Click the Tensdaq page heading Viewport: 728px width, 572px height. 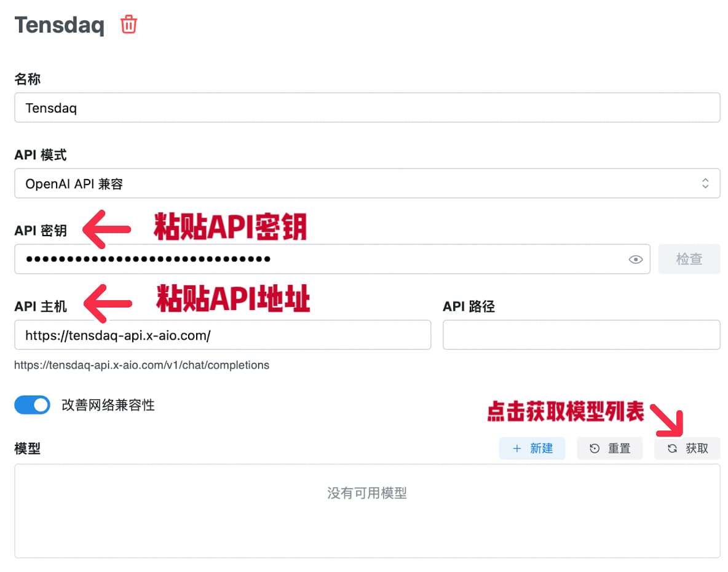click(59, 25)
